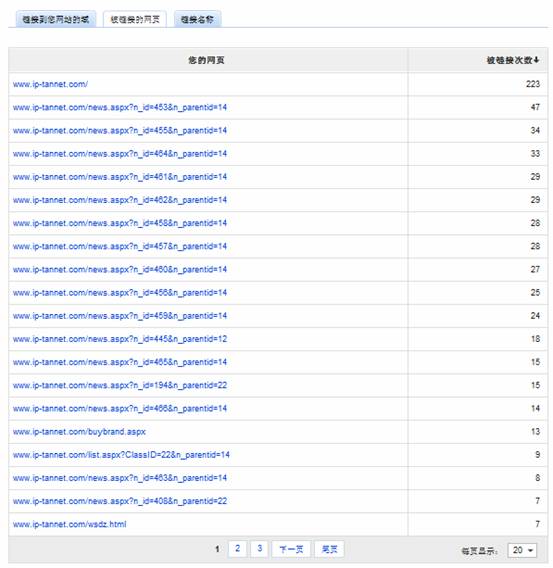
Task: Click the link count 25
Action: [535, 293]
